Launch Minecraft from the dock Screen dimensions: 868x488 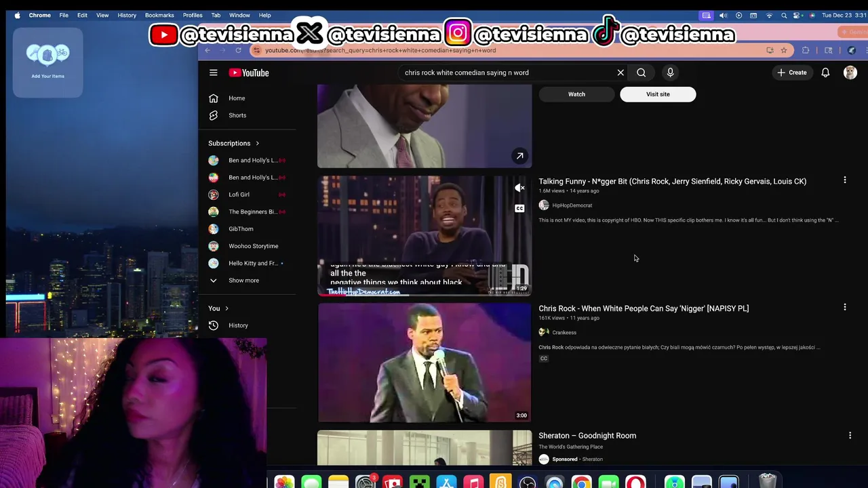coord(419,483)
